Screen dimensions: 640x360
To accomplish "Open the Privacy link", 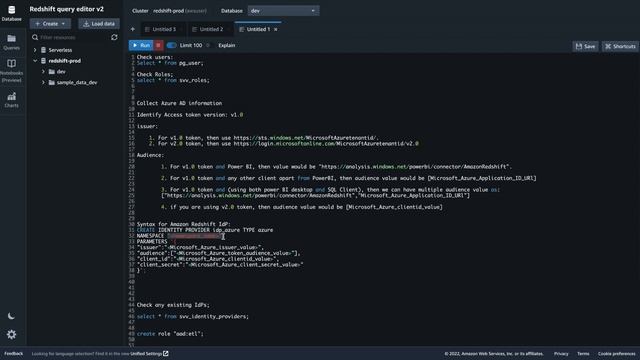I will pyautogui.click(x=561, y=353).
